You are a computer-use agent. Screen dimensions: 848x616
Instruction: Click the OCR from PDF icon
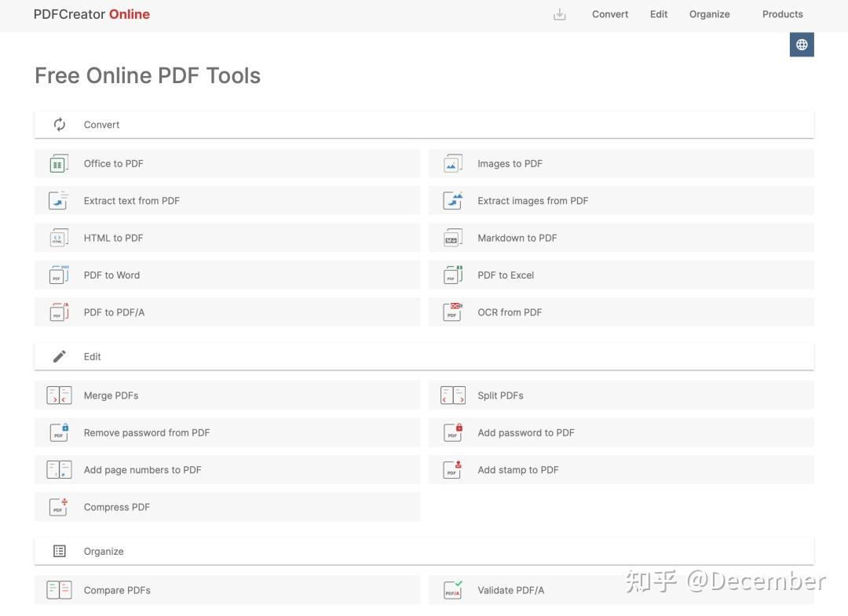click(x=452, y=312)
